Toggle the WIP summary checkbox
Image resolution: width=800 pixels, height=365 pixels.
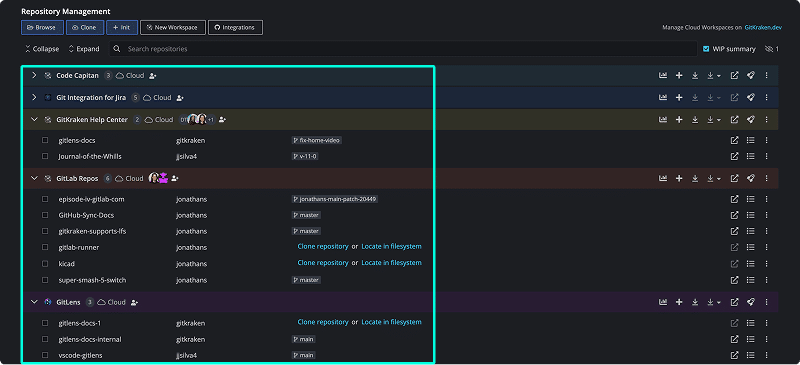pyautogui.click(x=706, y=49)
